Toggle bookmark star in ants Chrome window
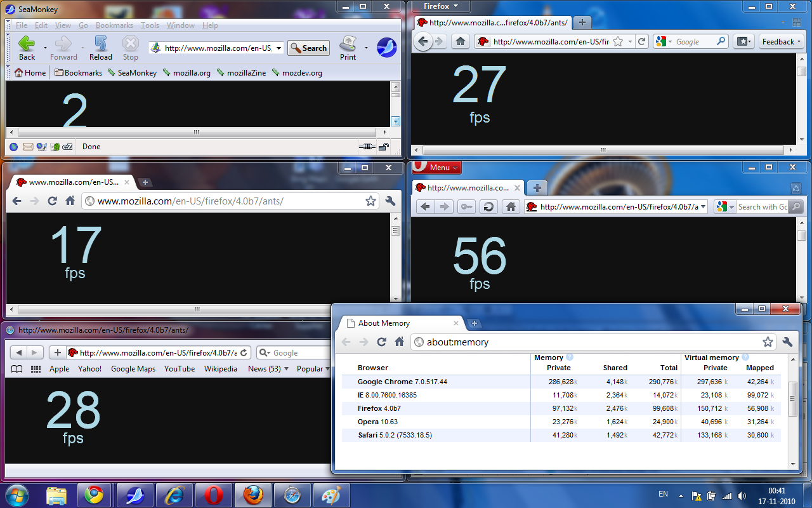 tap(370, 201)
